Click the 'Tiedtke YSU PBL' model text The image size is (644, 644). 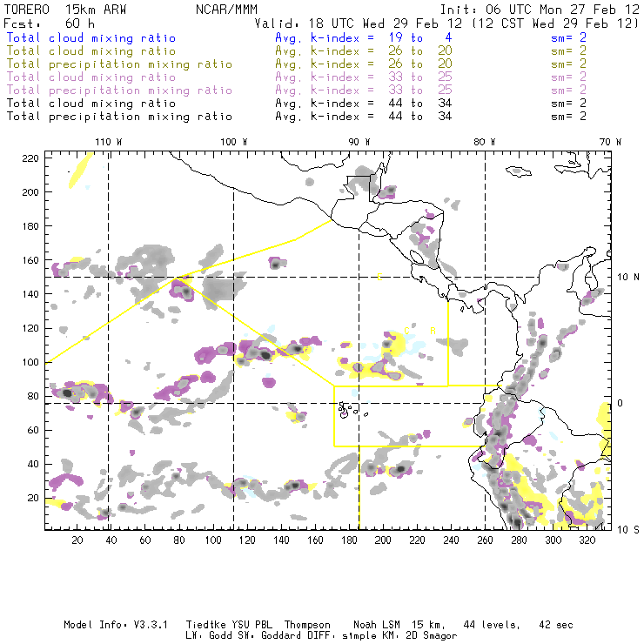[229, 625]
